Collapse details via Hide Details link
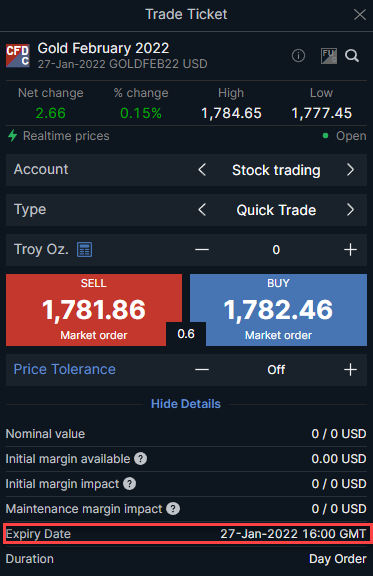Viewport: 373px width, 576px height. pyautogui.click(x=186, y=404)
